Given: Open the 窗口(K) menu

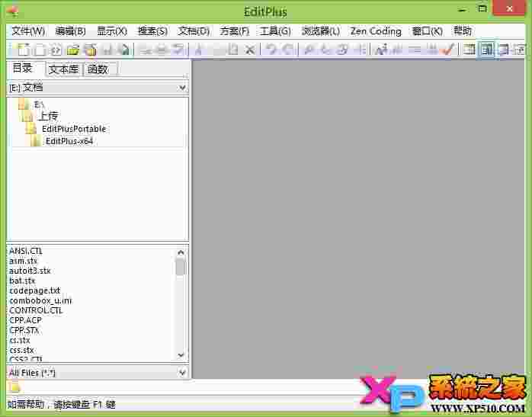Looking at the screenshot, I should pyautogui.click(x=427, y=31).
